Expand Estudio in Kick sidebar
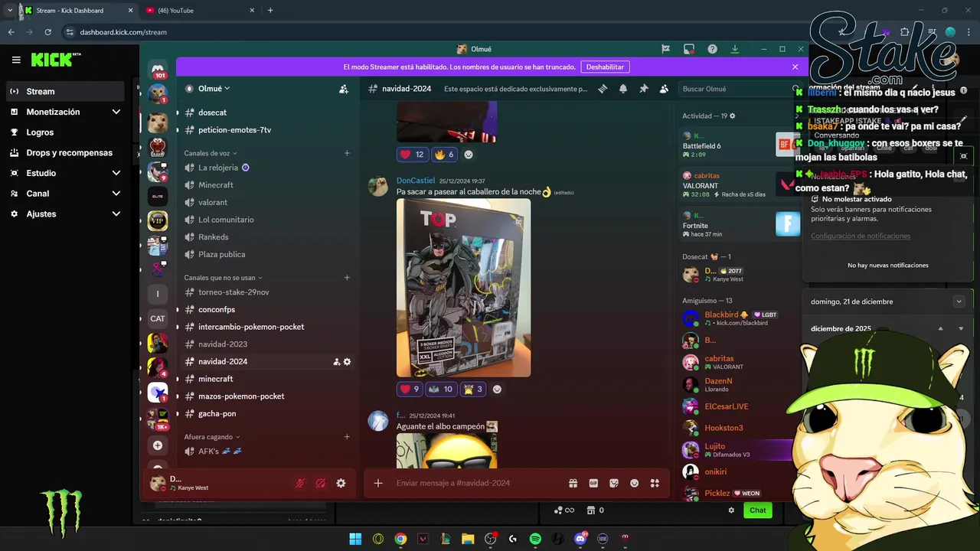This screenshot has width=980, height=551. [x=64, y=173]
